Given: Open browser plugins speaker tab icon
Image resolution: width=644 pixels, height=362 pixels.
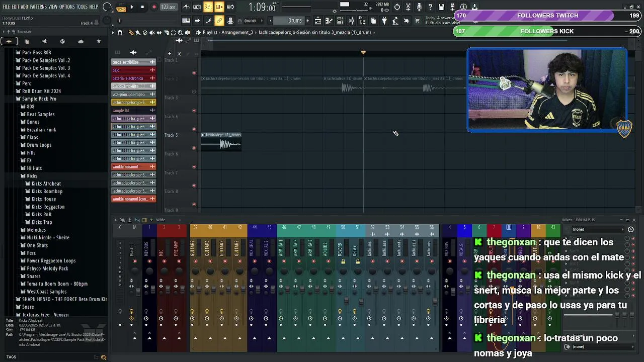Looking at the screenshot, I should pos(45,41).
